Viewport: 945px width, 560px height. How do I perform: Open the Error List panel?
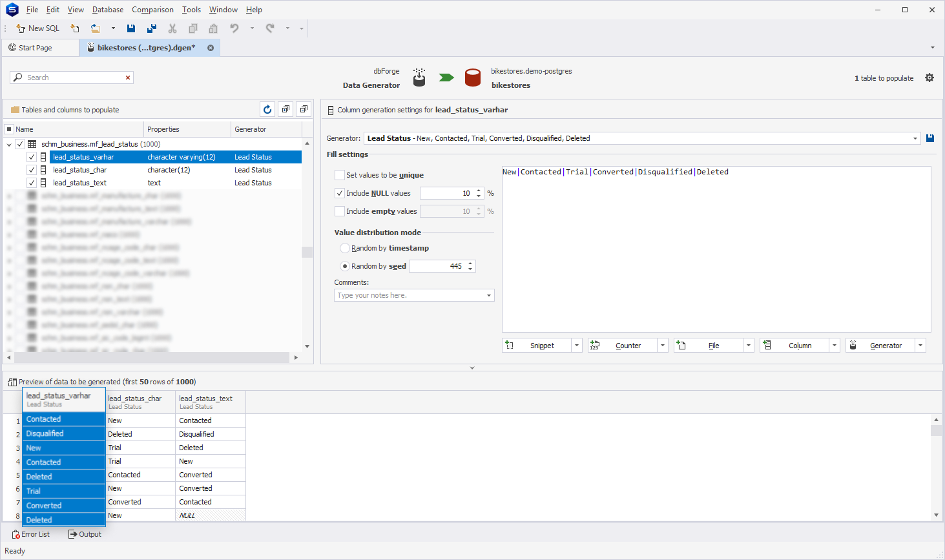(x=31, y=534)
